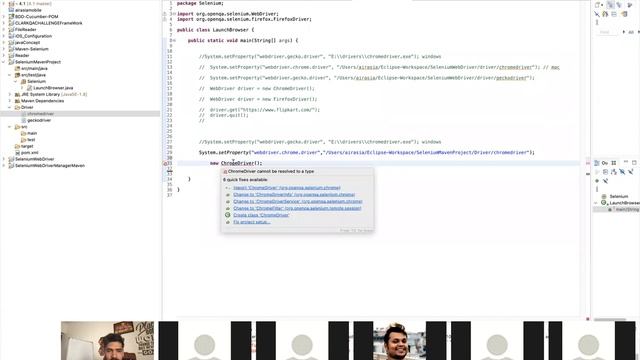Select the video tile of smiling man
This screenshot has width=640, height=360.
[399, 340]
